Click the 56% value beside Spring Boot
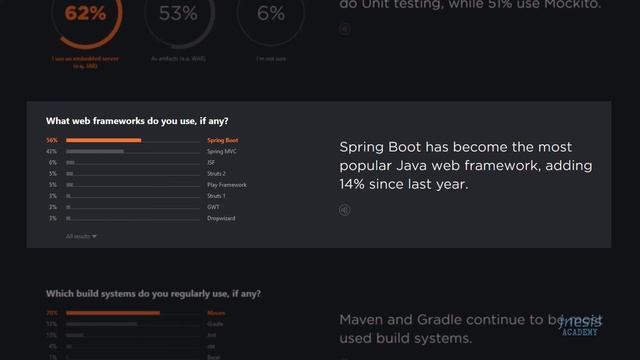640x360 pixels. tap(52, 140)
